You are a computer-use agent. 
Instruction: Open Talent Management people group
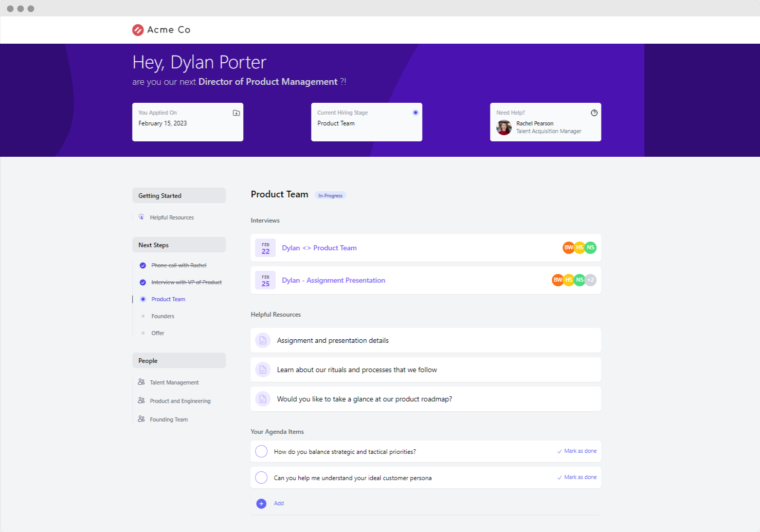[174, 382]
